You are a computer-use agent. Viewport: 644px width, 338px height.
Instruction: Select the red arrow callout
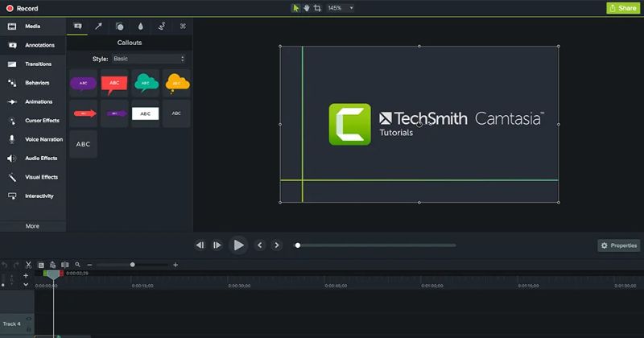pos(84,113)
